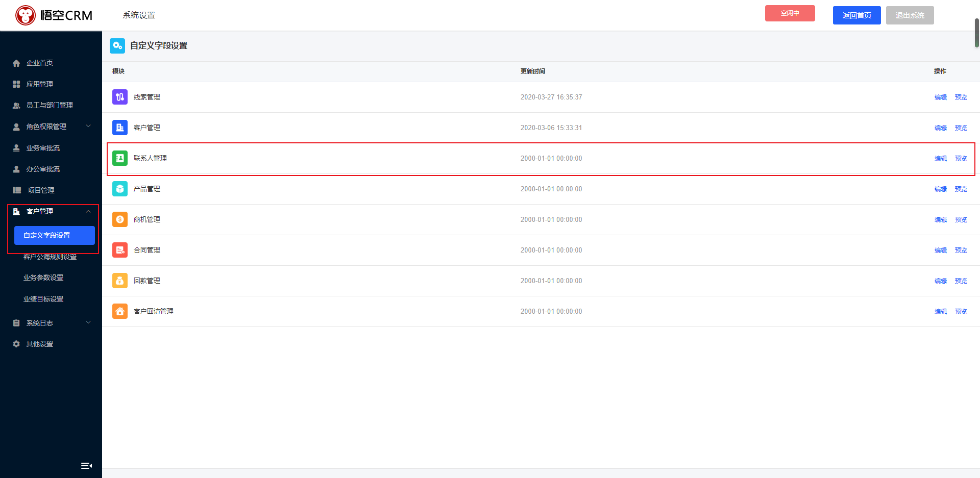Click the 退出系统 button
The image size is (980, 478).
click(910, 15)
